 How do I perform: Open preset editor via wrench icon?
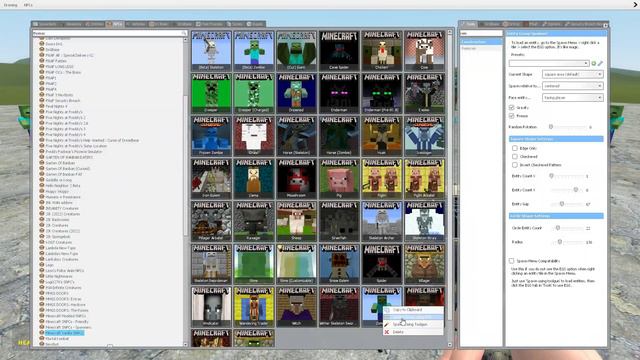tap(600, 63)
